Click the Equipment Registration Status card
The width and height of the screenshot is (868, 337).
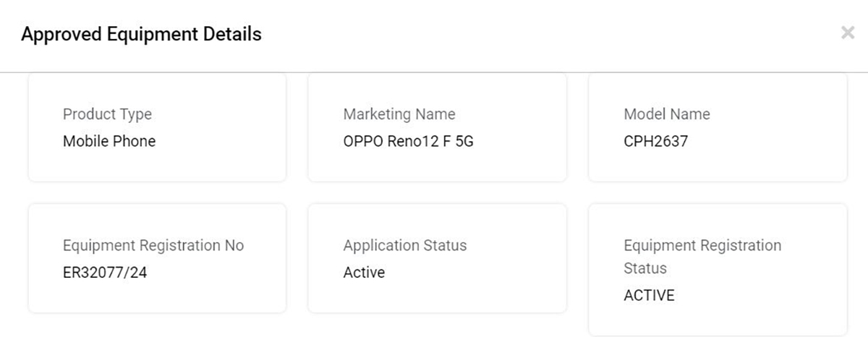(718, 270)
